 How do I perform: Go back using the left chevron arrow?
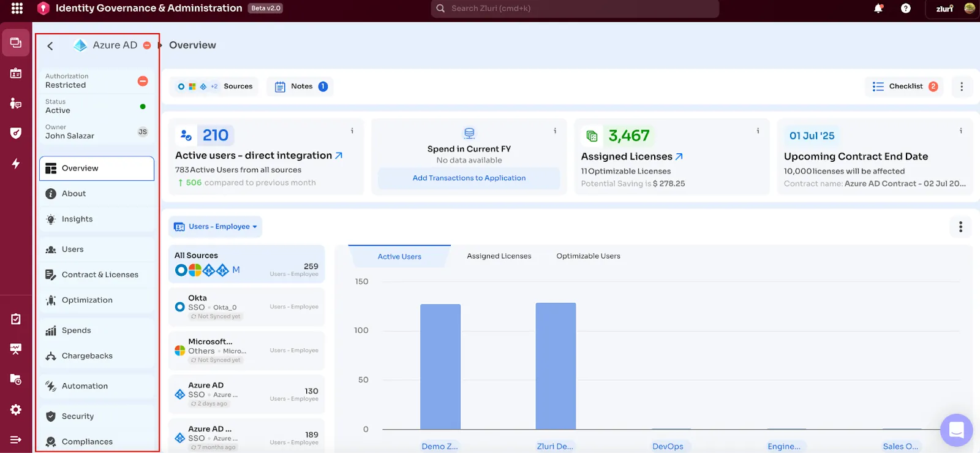(x=50, y=45)
